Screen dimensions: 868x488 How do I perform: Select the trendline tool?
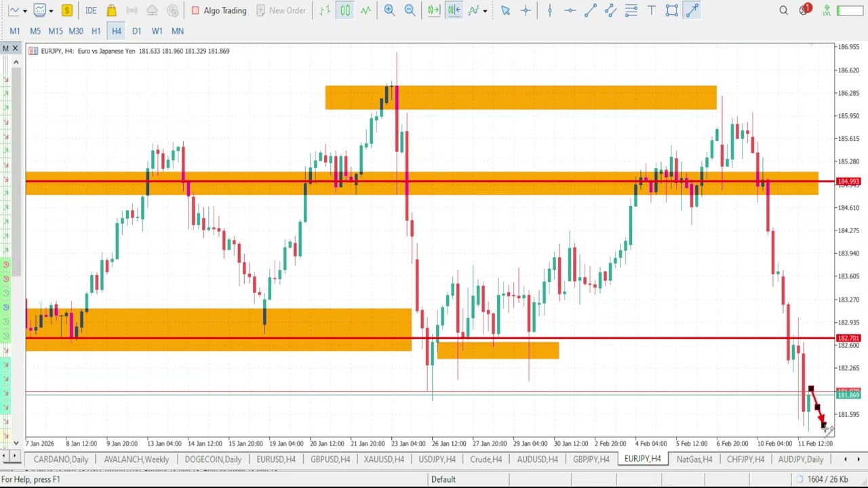pos(590,10)
